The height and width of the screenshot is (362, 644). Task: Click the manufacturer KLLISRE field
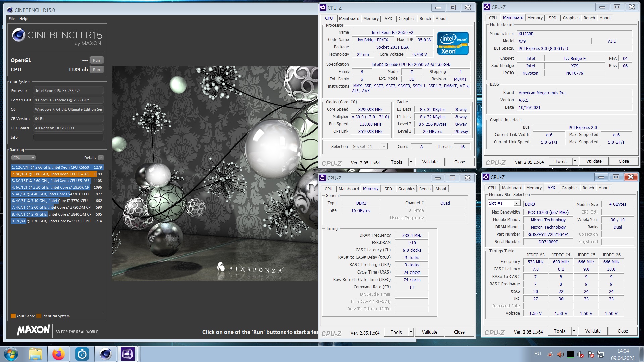pos(575,34)
